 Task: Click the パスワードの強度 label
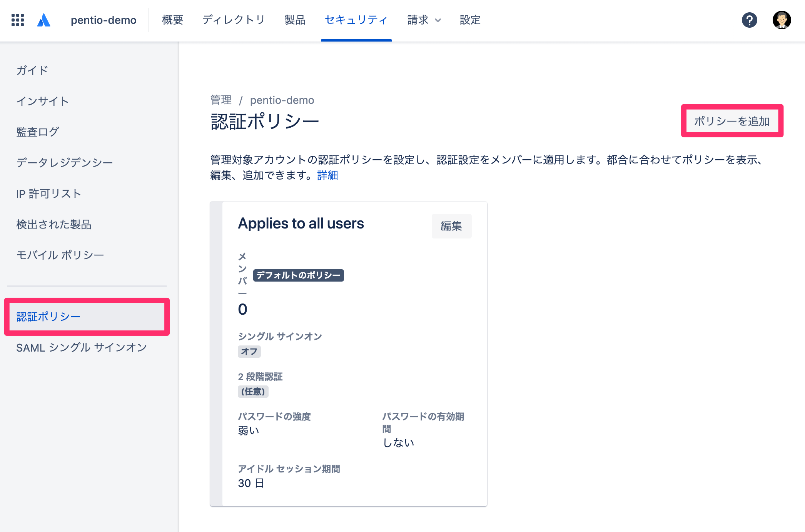click(x=274, y=417)
